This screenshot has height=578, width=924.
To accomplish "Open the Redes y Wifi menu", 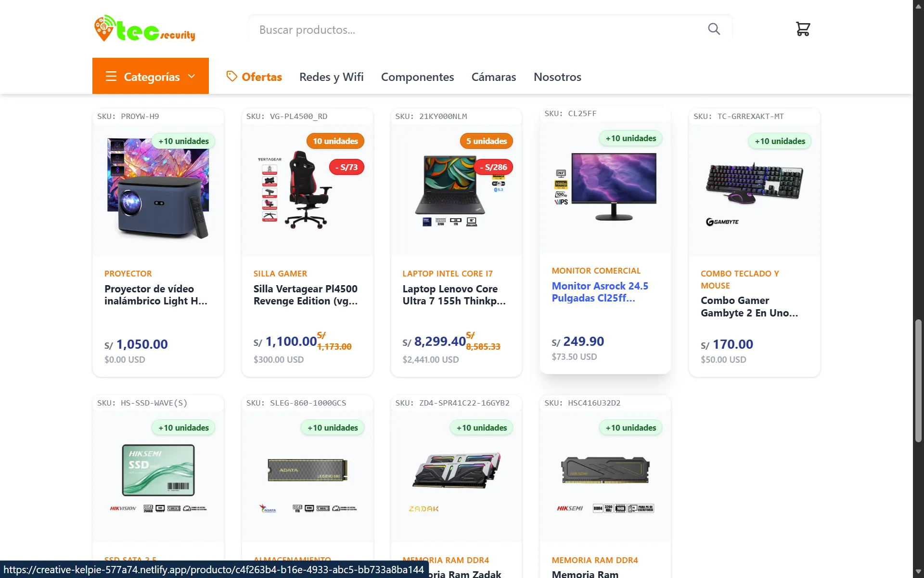I will coord(331,77).
